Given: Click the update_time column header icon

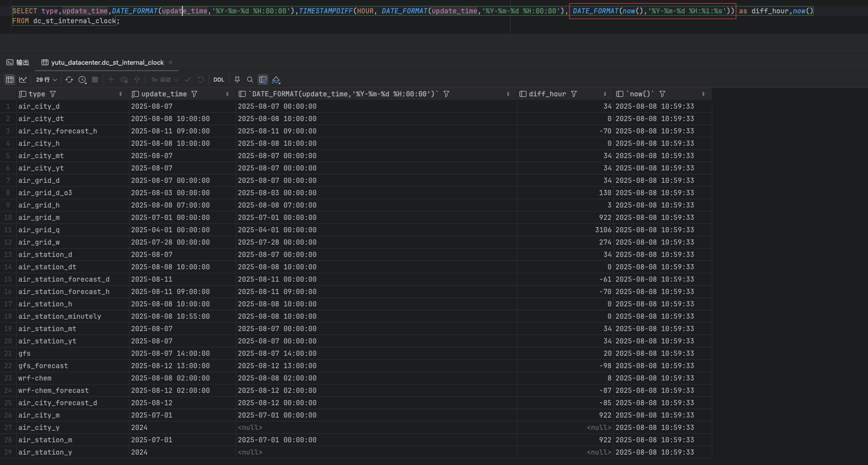Looking at the screenshot, I should pos(135,94).
